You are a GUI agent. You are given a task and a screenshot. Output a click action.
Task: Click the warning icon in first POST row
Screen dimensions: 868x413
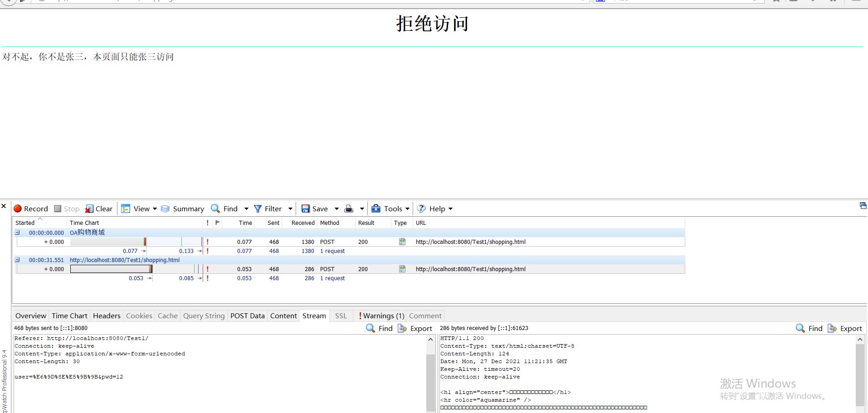click(208, 242)
